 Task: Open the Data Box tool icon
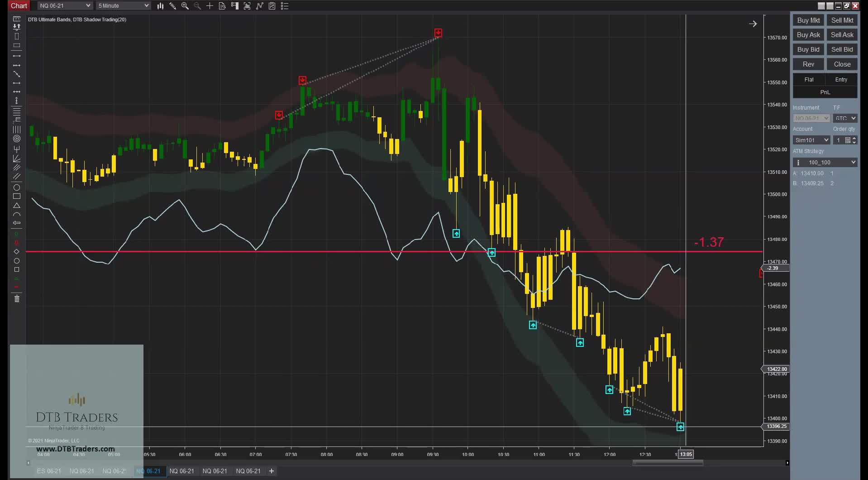[222, 6]
